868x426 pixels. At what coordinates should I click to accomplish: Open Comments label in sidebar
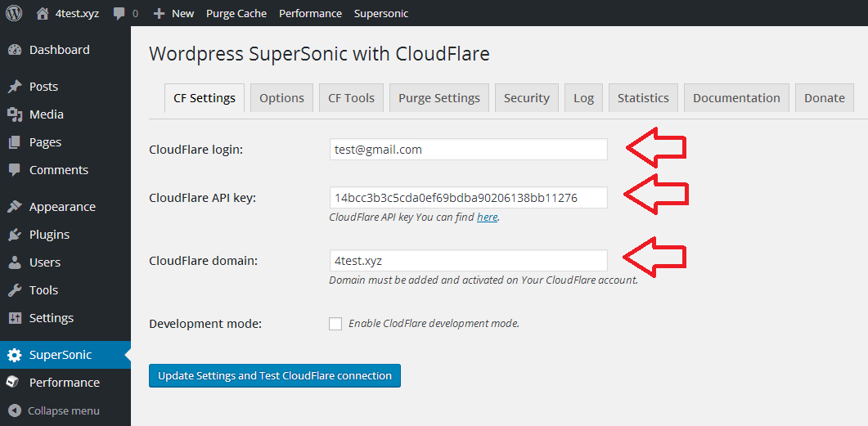tap(59, 170)
